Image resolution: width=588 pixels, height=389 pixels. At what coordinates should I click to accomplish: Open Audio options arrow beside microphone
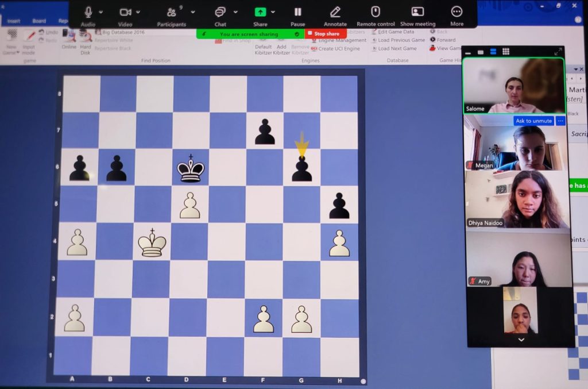(x=101, y=13)
